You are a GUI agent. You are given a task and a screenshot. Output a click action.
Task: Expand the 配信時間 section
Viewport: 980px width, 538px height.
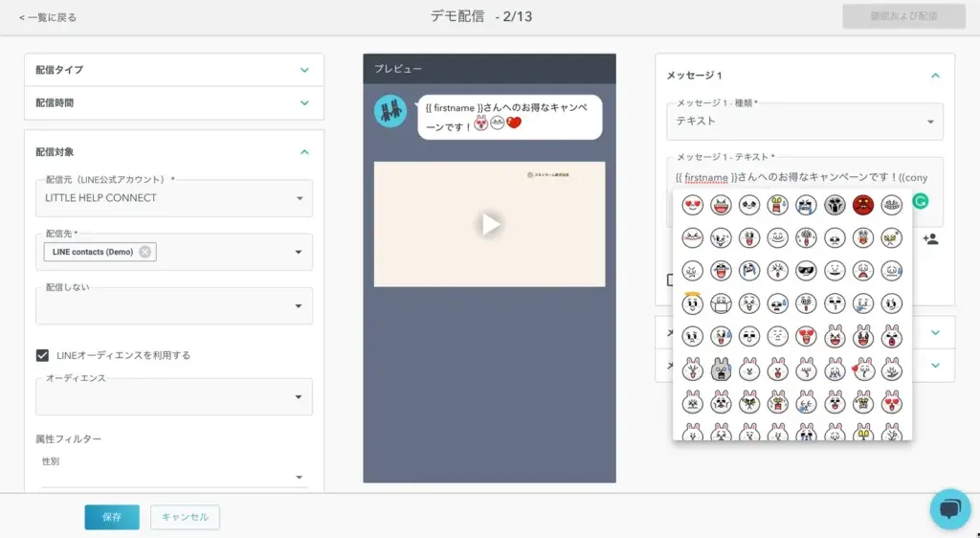[304, 102]
